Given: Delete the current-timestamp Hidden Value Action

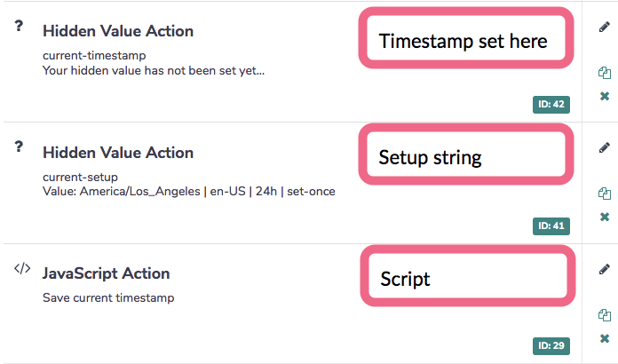Looking at the screenshot, I should point(605,96).
